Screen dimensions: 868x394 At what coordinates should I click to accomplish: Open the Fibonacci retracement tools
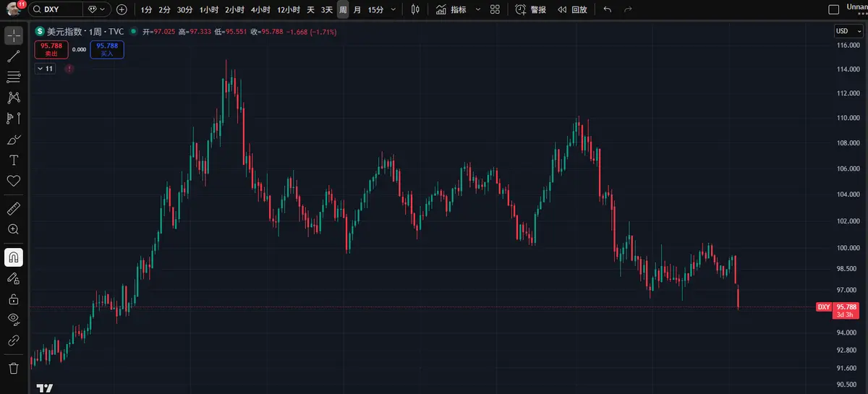point(14,77)
